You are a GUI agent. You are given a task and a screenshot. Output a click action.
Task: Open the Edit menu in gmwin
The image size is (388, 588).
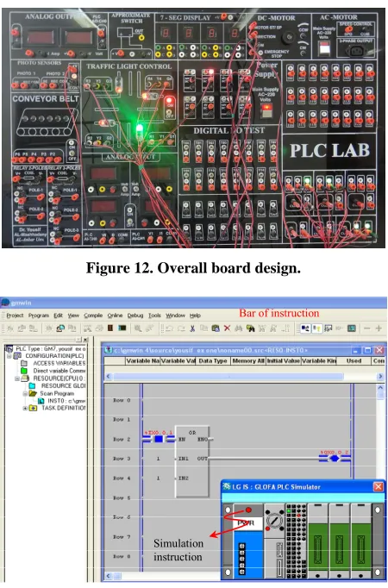point(58,316)
